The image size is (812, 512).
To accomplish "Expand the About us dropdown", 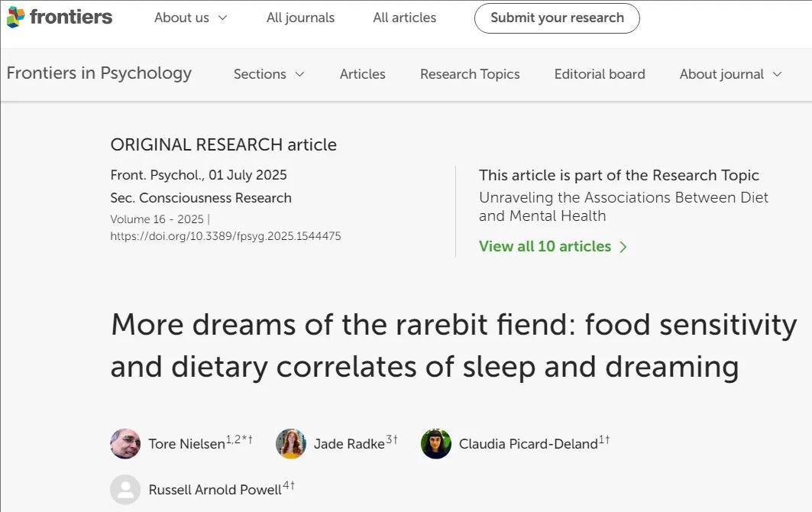I will point(190,18).
